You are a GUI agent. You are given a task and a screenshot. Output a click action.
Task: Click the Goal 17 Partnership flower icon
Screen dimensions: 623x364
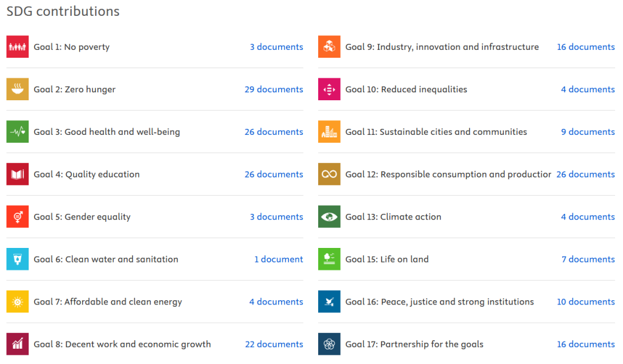coord(329,345)
